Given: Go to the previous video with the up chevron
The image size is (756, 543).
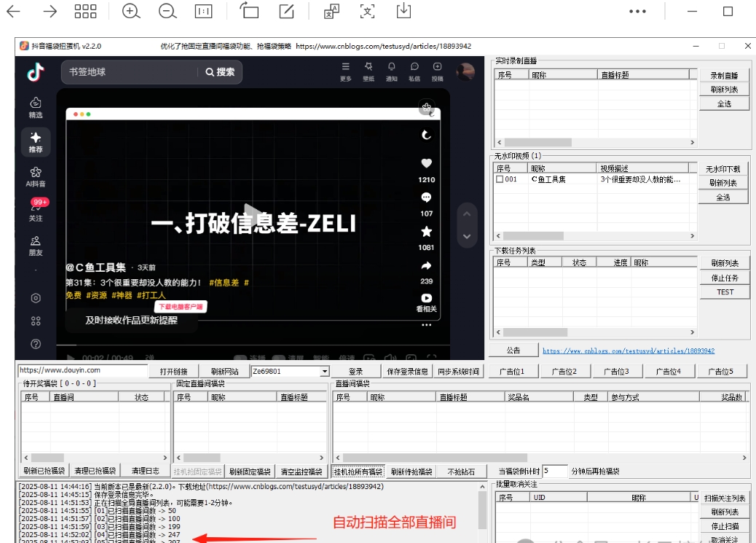Looking at the screenshot, I should (467, 214).
